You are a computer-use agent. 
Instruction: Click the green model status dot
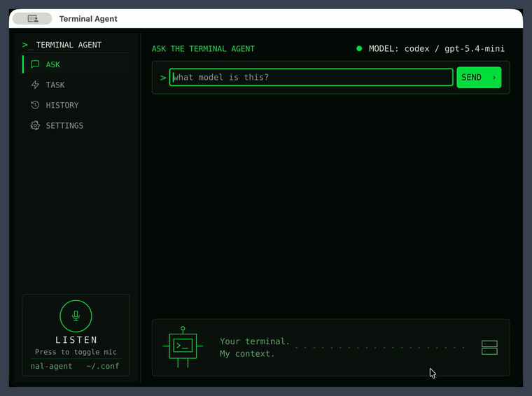[x=359, y=48]
